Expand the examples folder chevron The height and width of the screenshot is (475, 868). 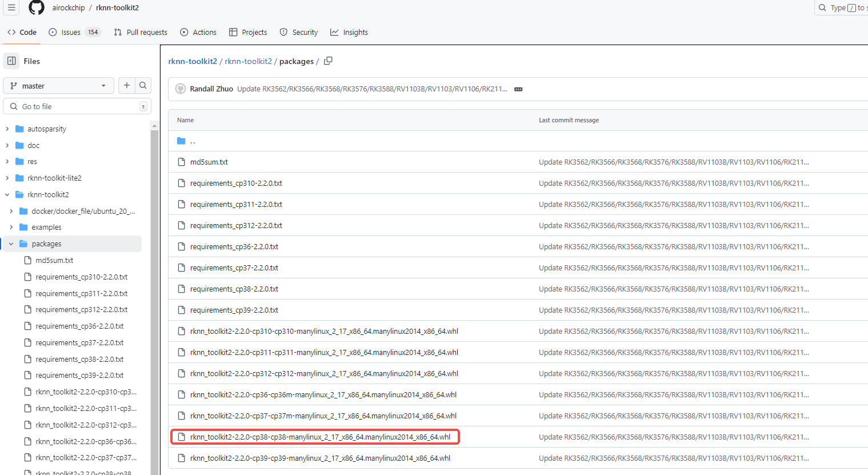(11, 227)
